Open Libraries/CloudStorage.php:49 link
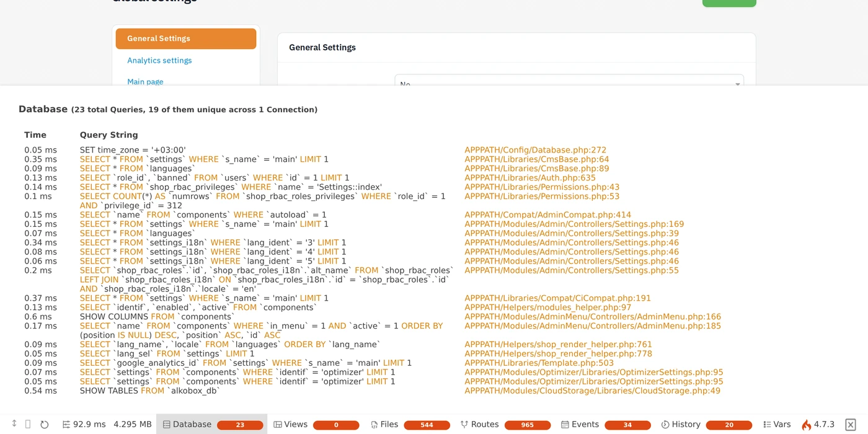 pos(592,391)
